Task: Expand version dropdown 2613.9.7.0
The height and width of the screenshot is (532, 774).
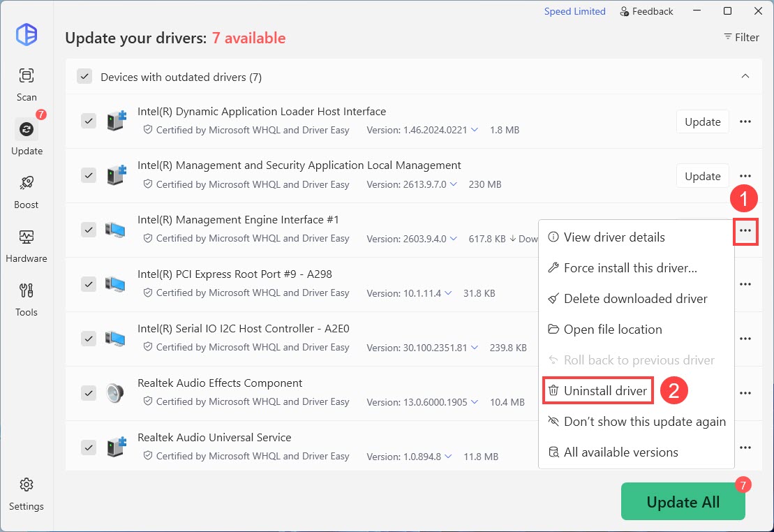Action: pyautogui.click(x=453, y=184)
